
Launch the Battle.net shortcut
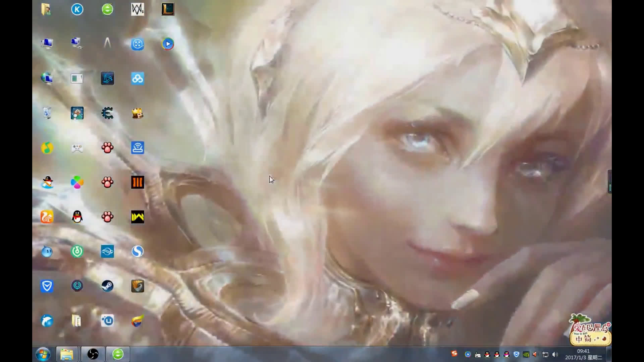point(107,78)
